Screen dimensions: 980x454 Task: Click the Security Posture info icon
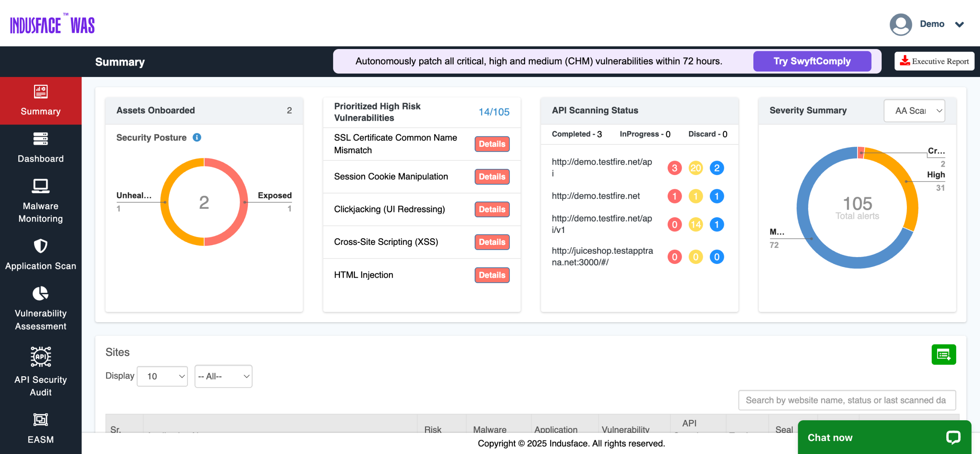click(197, 138)
